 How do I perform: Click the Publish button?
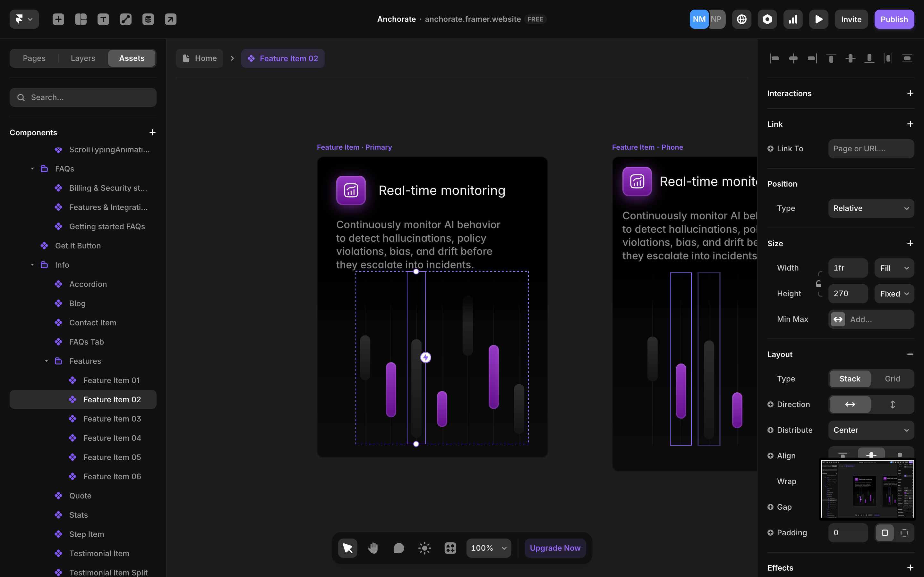[894, 19]
